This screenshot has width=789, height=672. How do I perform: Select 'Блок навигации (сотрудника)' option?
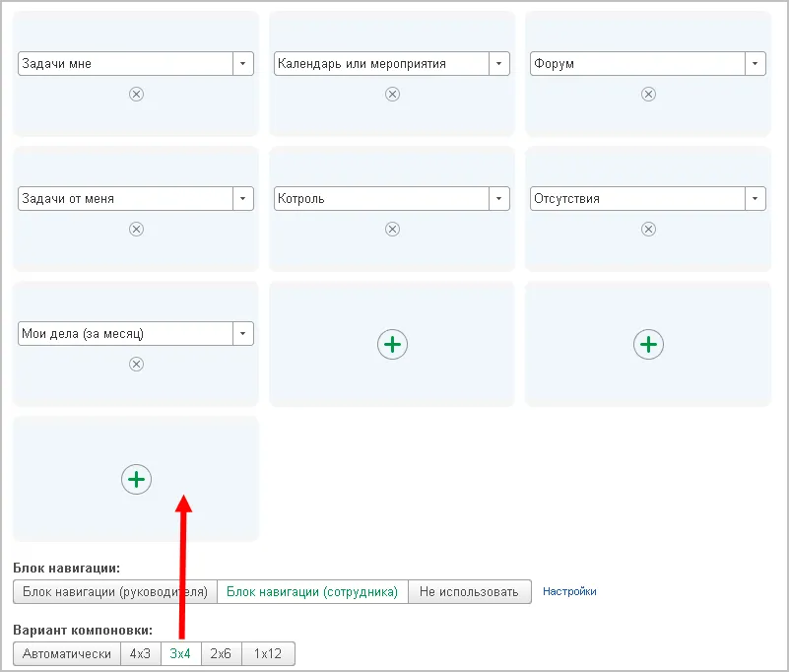(312, 591)
